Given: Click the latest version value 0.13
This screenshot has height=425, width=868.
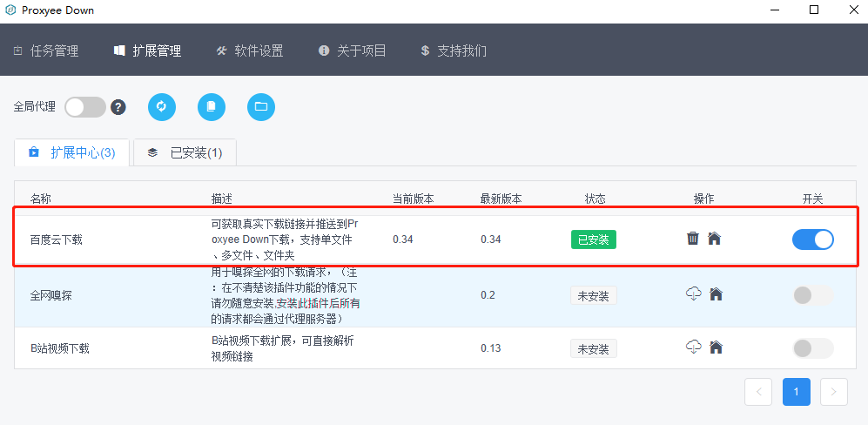Looking at the screenshot, I should point(490,348).
